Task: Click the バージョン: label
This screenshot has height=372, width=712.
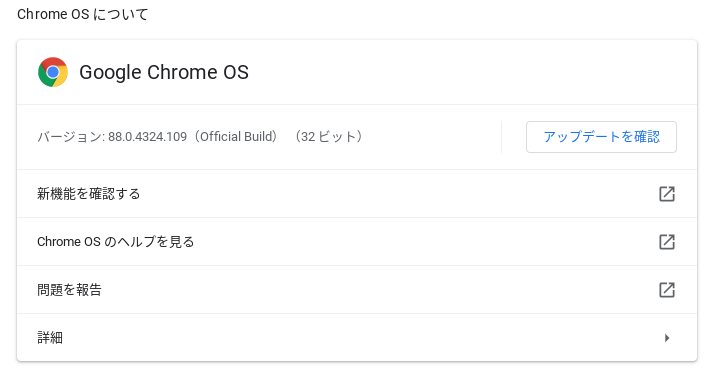Action: click(x=71, y=137)
